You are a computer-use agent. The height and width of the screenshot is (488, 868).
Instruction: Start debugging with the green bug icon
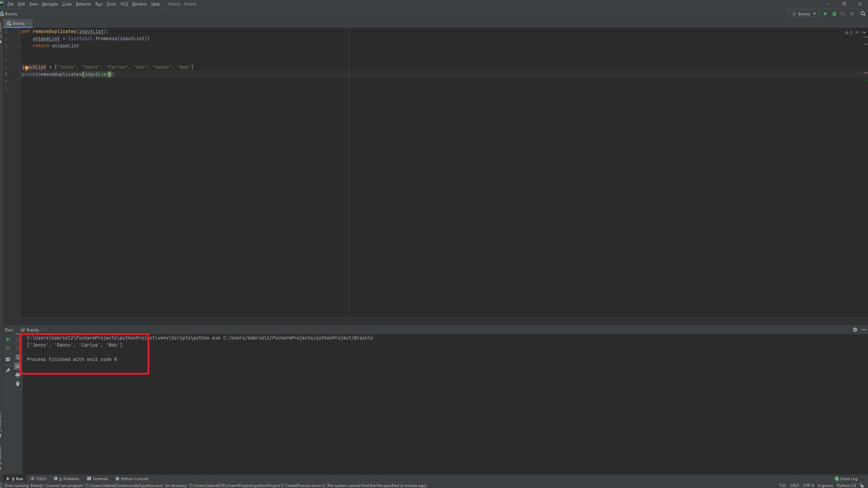point(834,14)
